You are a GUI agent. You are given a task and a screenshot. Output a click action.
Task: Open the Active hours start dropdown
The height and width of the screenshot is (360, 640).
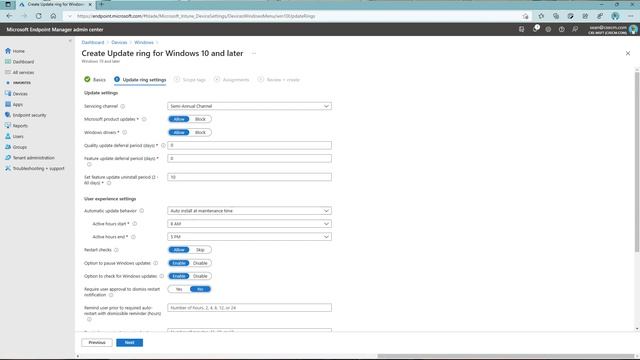[x=249, y=224]
